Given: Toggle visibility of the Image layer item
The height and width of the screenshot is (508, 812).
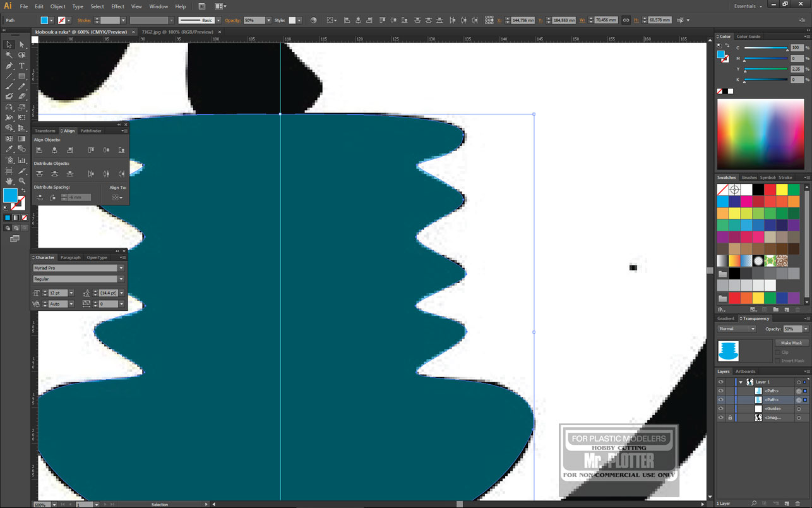Looking at the screenshot, I should click(x=720, y=417).
